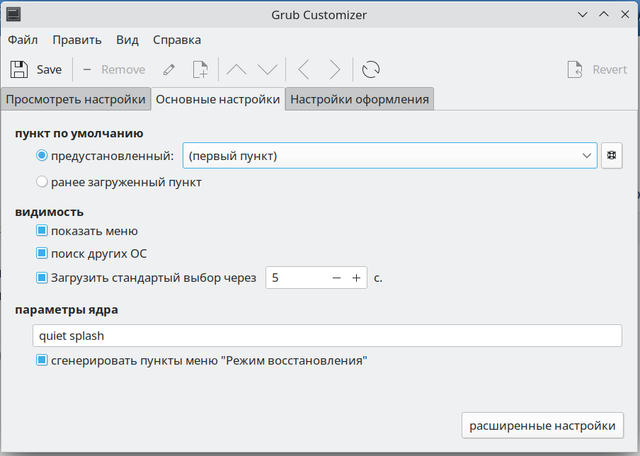Open the Вид menu
640x456 pixels.
(x=127, y=40)
